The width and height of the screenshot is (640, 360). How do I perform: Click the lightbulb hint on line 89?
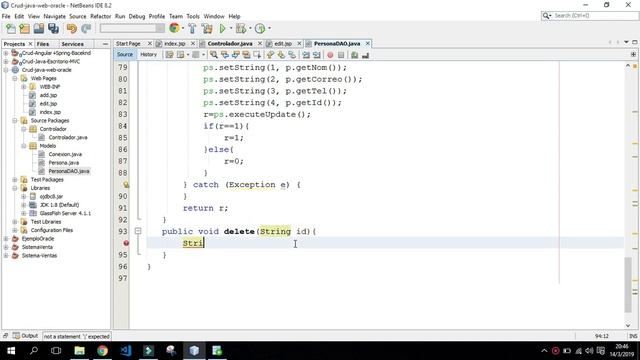click(126, 185)
